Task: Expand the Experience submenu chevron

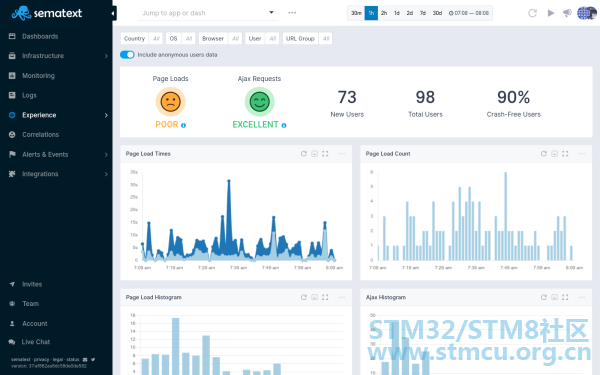Action: pyautogui.click(x=106, y=115)
